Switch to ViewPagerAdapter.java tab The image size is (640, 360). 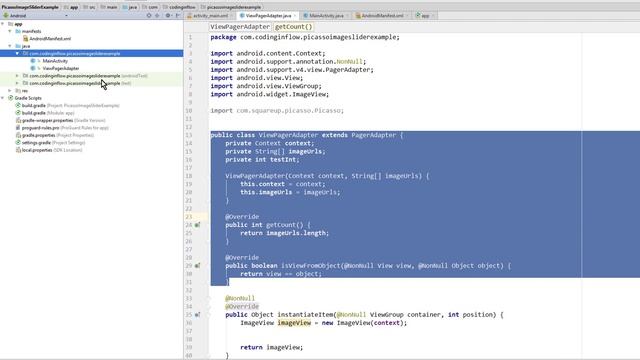point(268,16)
